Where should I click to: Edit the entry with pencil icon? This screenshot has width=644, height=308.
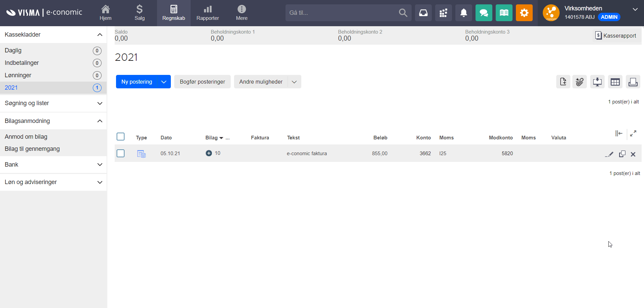[x=609, y=154]
